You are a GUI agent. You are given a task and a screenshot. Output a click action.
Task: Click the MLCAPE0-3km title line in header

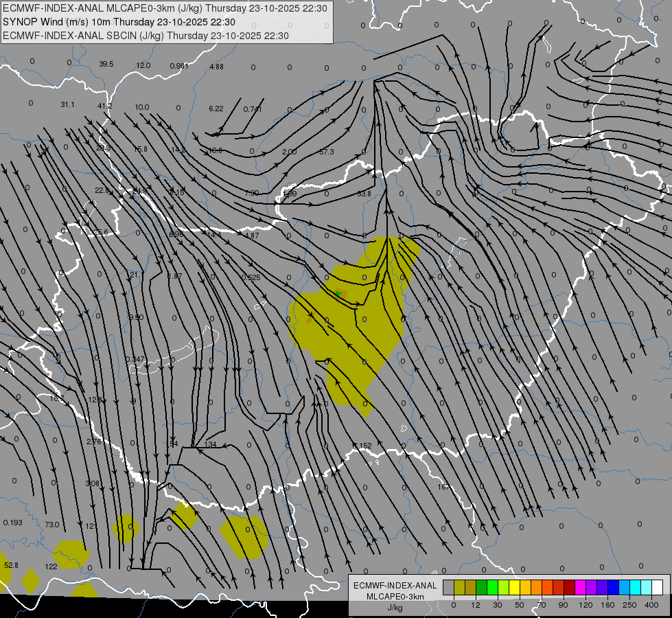(x=165, y=8)
